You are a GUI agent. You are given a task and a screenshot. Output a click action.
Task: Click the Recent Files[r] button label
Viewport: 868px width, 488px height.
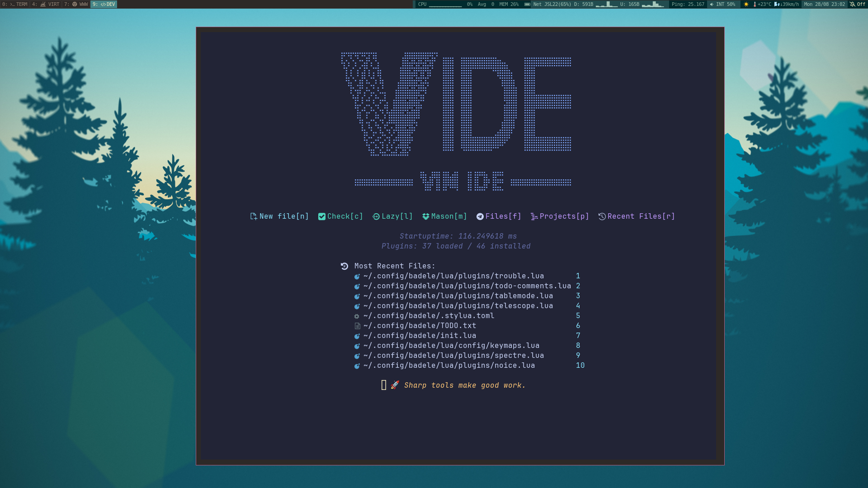641,216
